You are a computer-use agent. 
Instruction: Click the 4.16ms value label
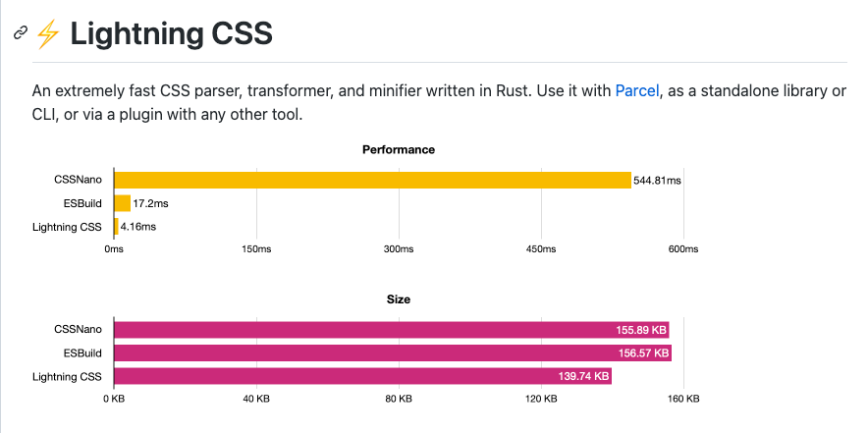pyautogui.click(x=138, y=227)
